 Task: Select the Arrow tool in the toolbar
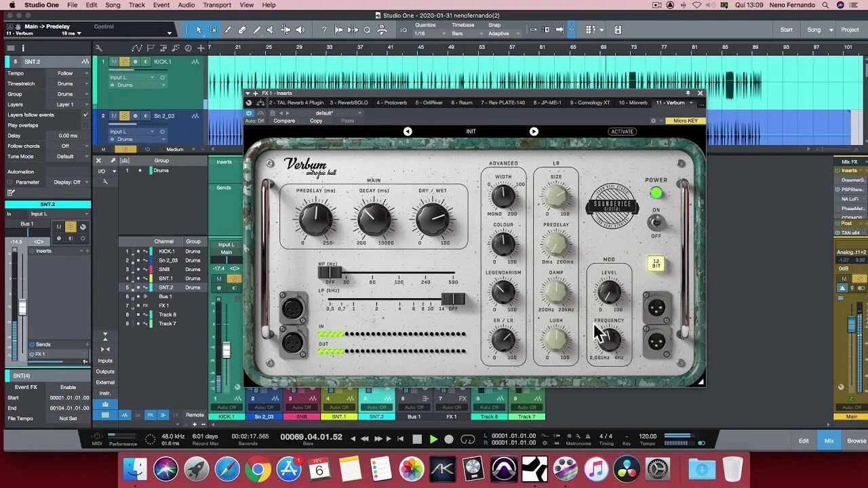(x=199, y=30)
